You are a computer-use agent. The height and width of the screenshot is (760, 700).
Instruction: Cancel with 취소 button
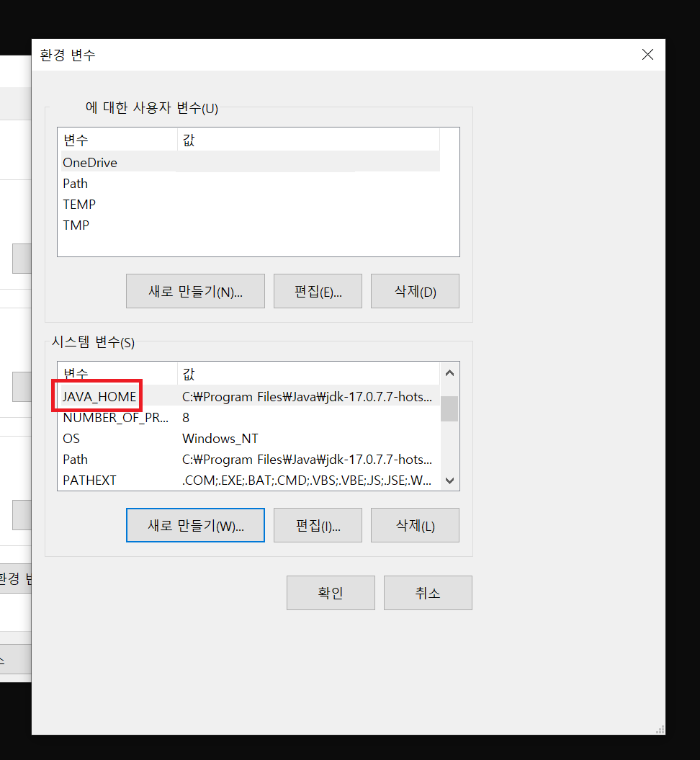[x=428, y=593]
